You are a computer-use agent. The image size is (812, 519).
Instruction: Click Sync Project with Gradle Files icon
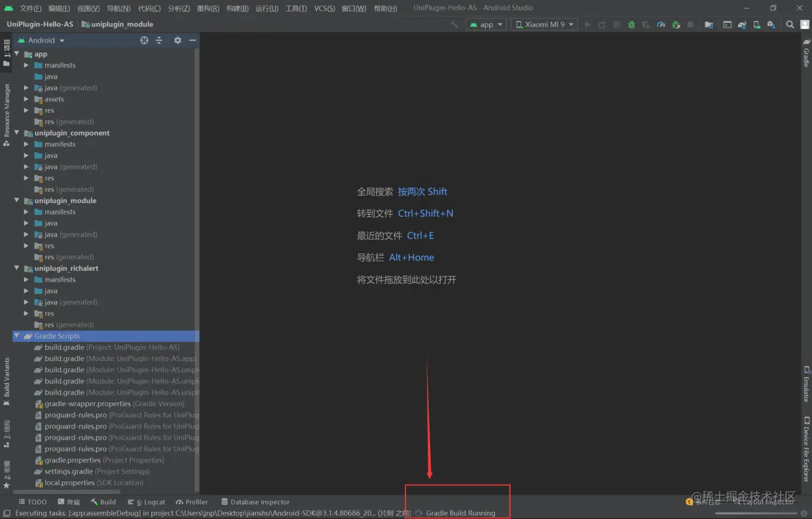[x=742, y=24]
